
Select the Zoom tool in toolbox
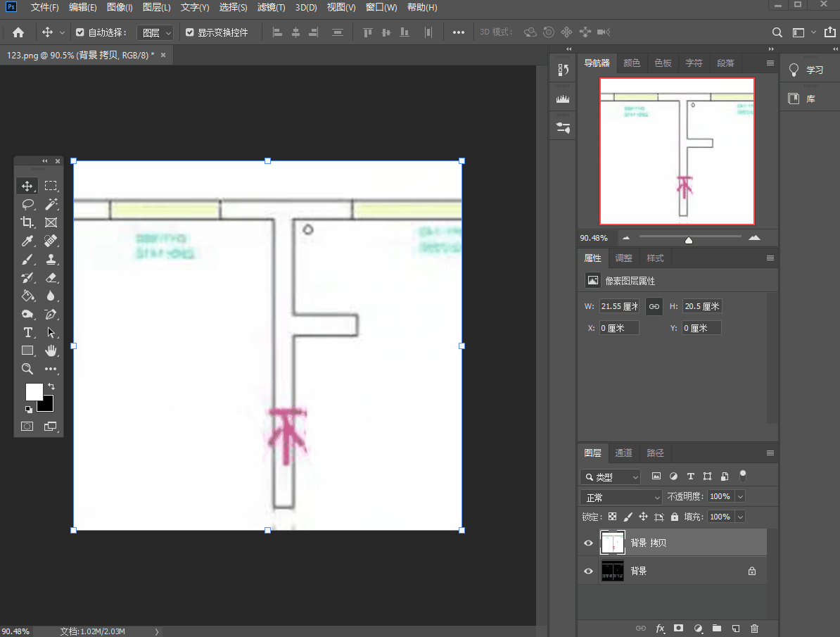coord(27,369)
